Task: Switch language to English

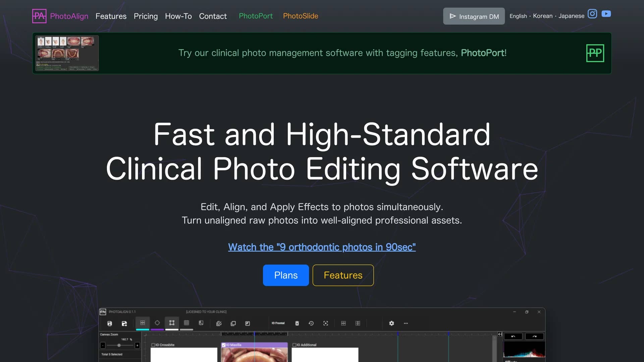Action: pyautogui.click(x=518, y=16)
